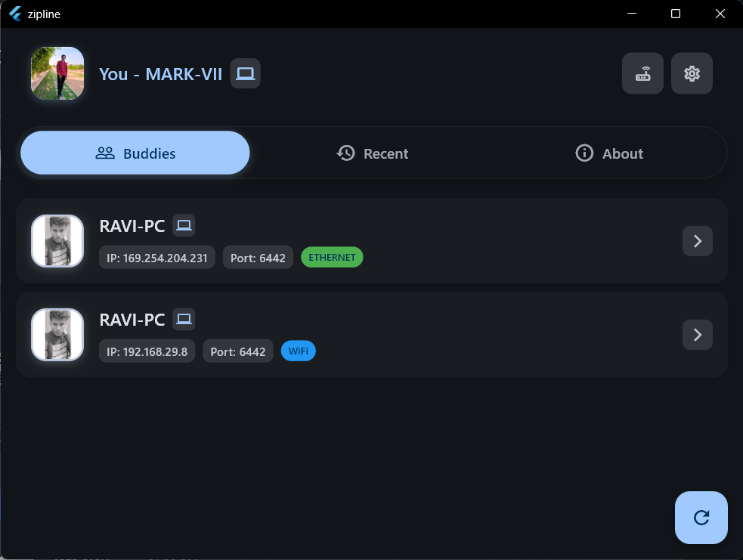This screenshot has height=560, width=743.
Task: Click your profile avatar picture
Action: coord(57,73)
